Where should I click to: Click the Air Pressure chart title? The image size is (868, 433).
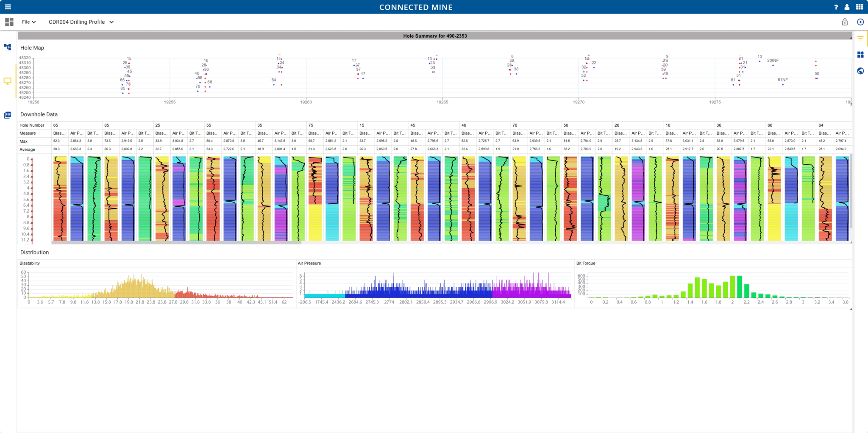pos(309,264)
